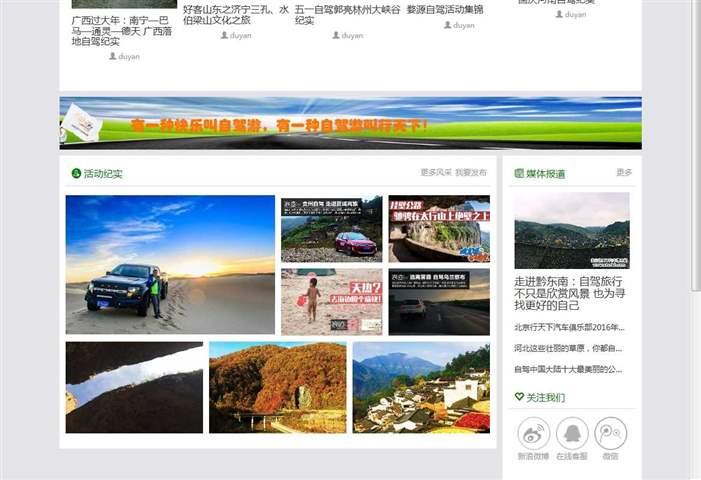
Task: Click duyan author under 婺源自驾活动集锦
Action: point(464,25)
